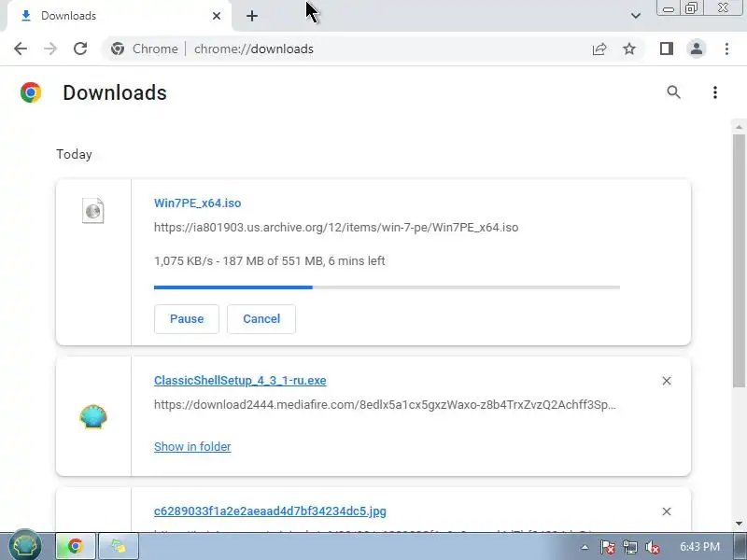Click the scrollbar down arrow

(x=739, y=524)
